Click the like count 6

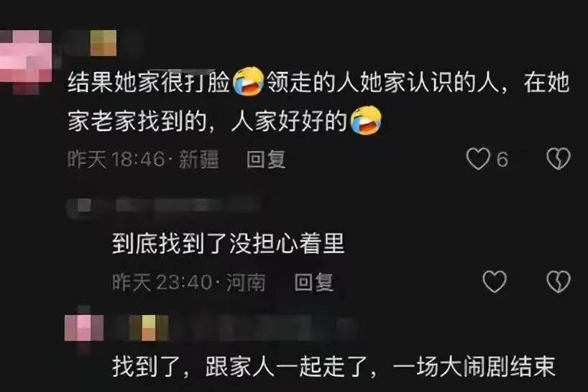pyautogui.click(x=502, y=159)
